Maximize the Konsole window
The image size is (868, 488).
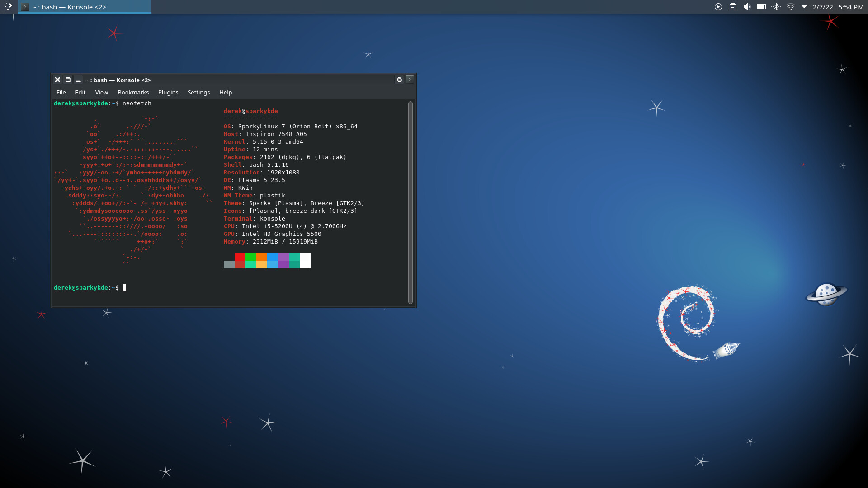point(68,80)
